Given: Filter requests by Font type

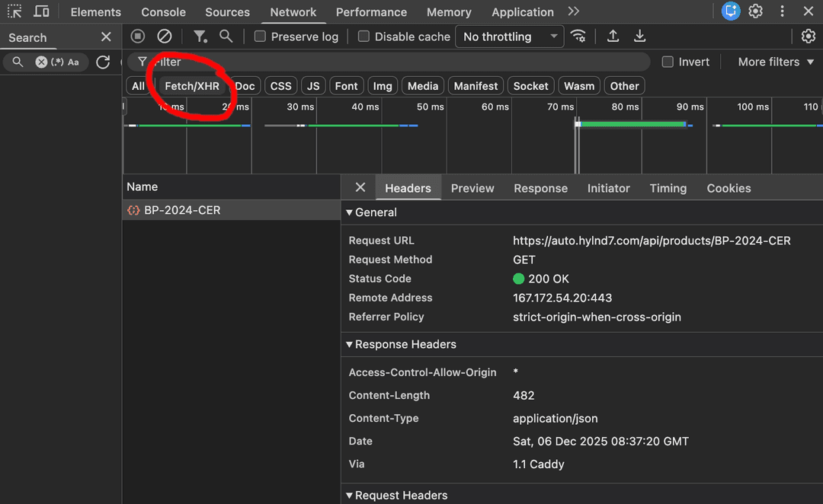Looking at the screenshot, I should [x=347, y=86].
